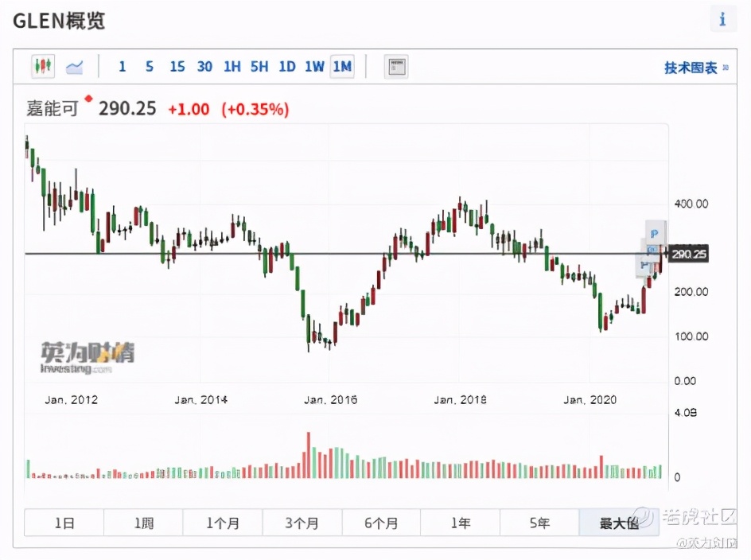The height and width of the screenshot is (560, 751).
Task: Select the 1D interval
Action: (287, 67)
